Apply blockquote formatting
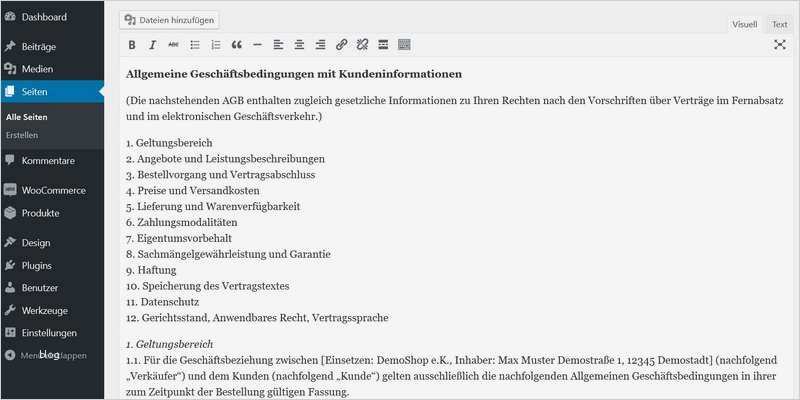This screenshot has height=400, width=800. (x=237, y=45)
